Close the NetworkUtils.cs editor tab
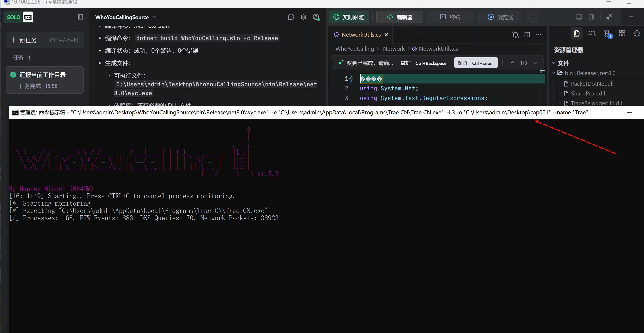The width and height of the screenshot is (644, 333). [x=386, y=35]
